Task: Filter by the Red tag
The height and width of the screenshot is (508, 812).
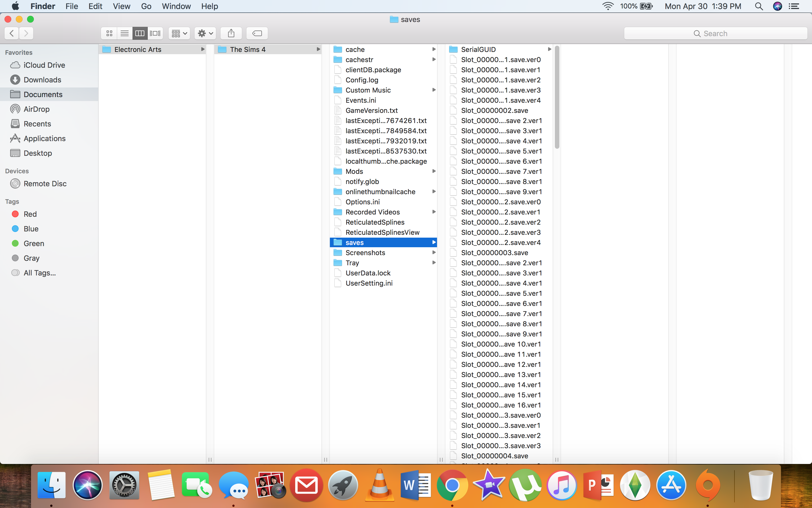Action: click(x=49, y=214)
